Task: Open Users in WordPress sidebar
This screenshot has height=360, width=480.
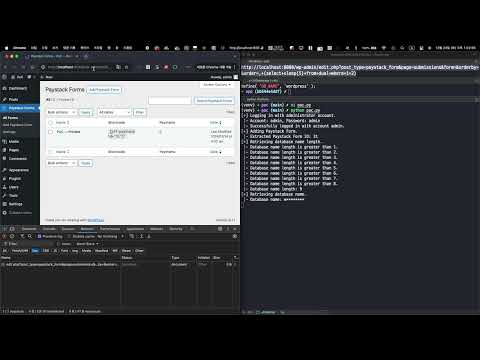Action: (13, 187)
